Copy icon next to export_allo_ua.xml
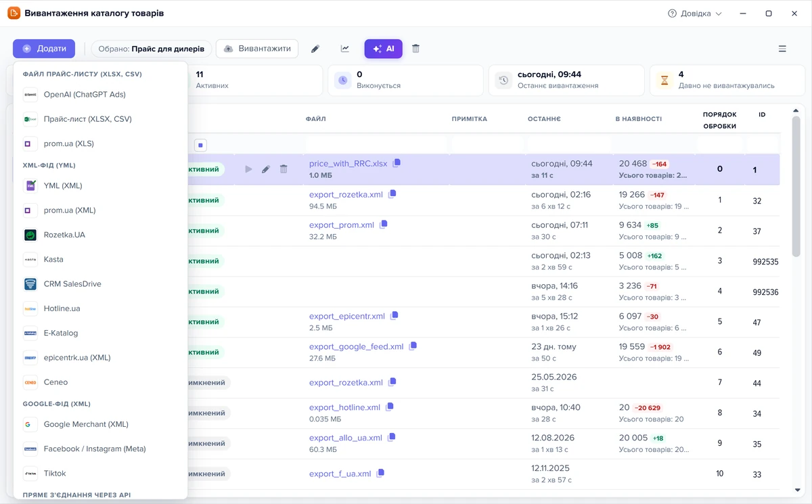 [392, 438]
